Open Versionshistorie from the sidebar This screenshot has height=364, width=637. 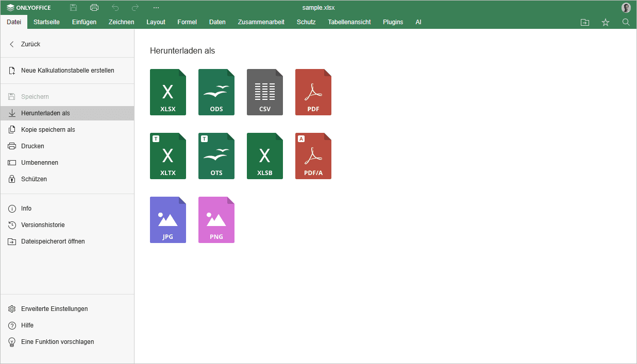43,225
